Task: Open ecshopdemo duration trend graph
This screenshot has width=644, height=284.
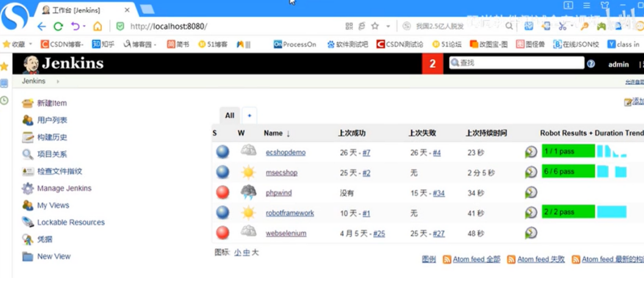Action: point(612,151)
